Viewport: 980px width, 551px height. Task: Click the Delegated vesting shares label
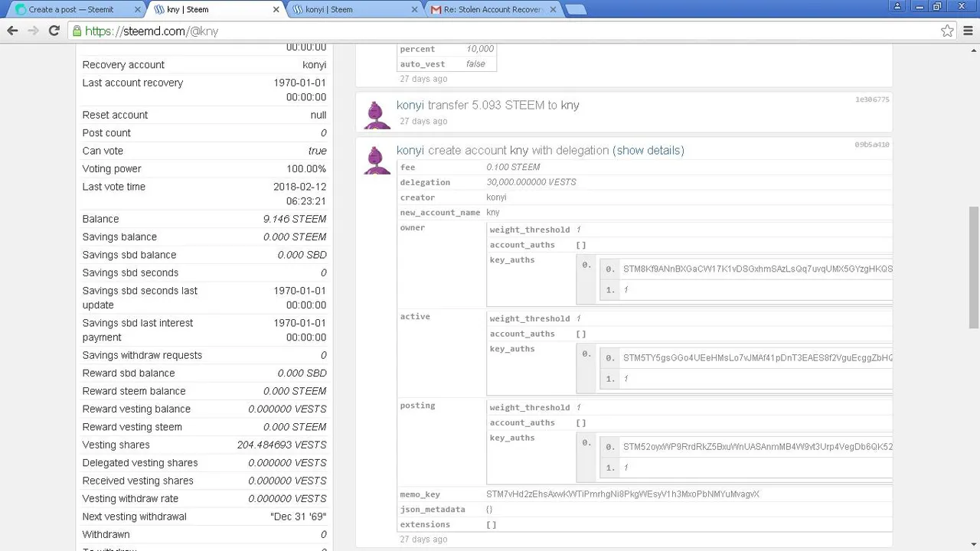140,463
